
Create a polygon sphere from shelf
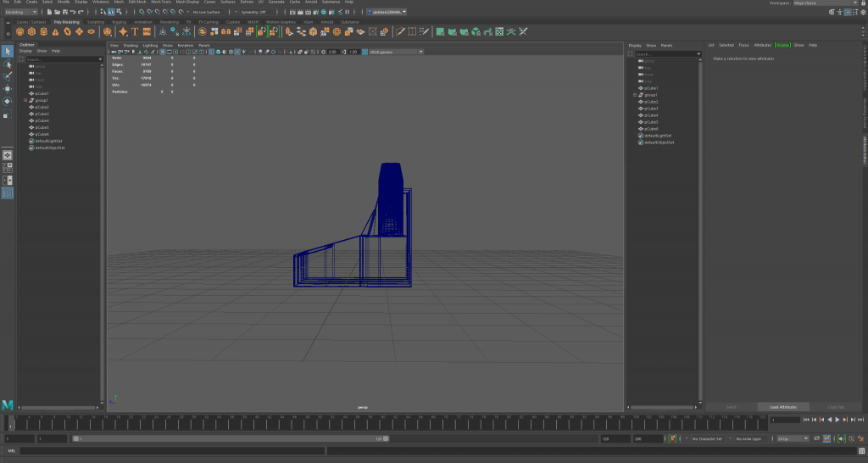point(20,32)
